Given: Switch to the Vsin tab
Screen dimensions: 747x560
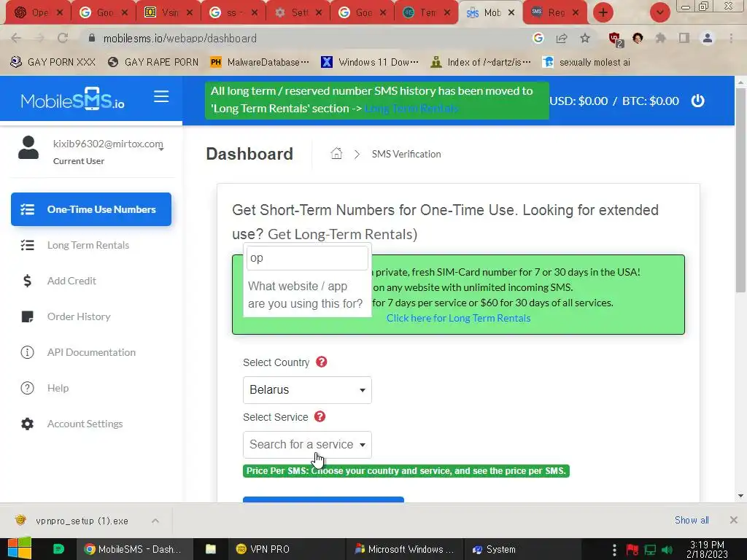Looking at the screenshot, I should pyautogui.click(x=169, y=12).
